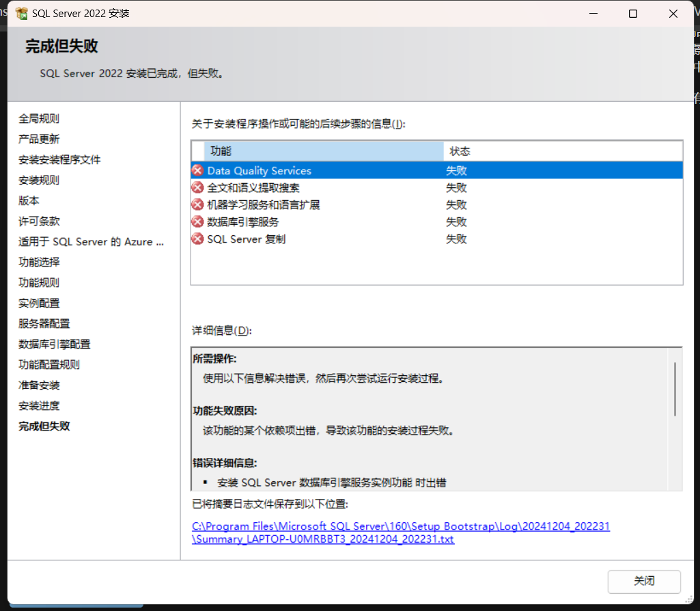
Task: Click 数据库引擎配置 step in sidebar
Action: click(55, 344)
